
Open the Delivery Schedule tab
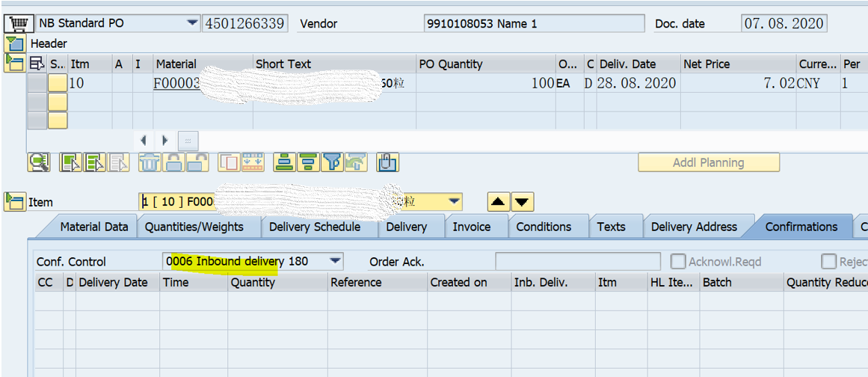coord(315,227)
